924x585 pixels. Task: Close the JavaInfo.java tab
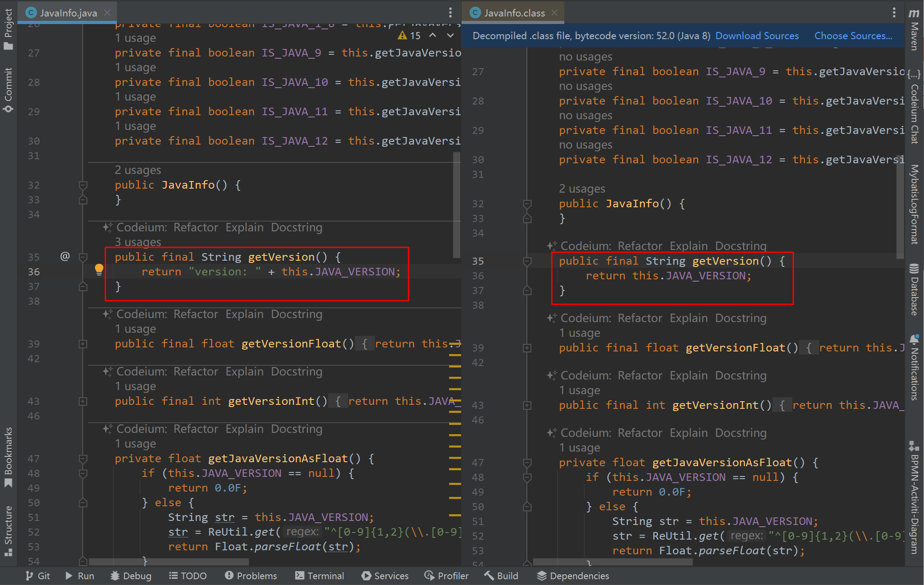(107, 12)
